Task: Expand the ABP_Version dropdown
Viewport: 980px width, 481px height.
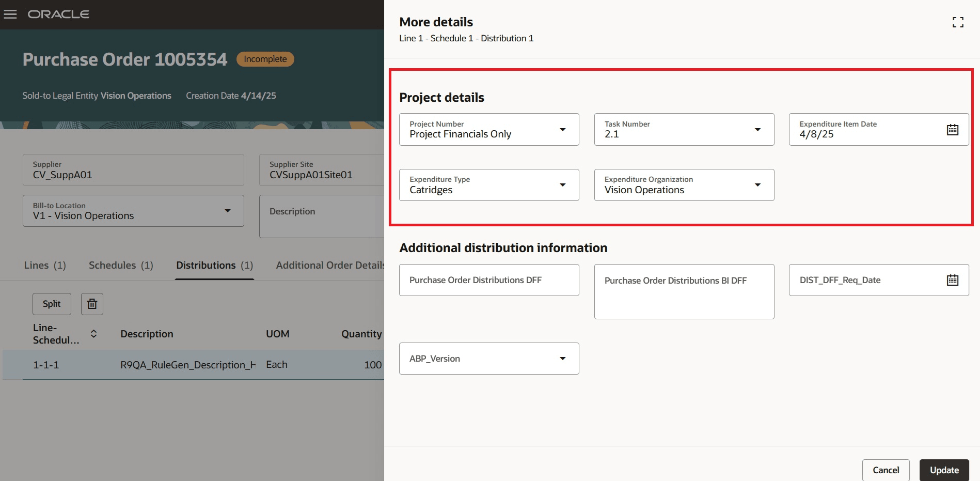Action: tap(563, 359)
